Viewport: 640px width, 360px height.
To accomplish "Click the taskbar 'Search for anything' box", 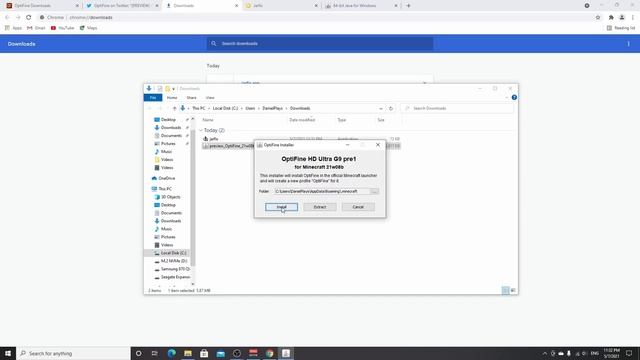I will pos(73,353).
